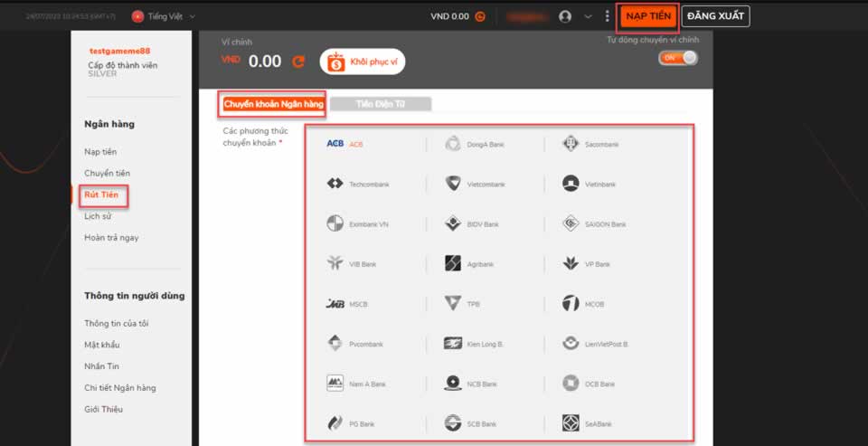Choose the TPB triangle icon
The width and height of the screenshot is (868, 446).
(x=453, y=304)
